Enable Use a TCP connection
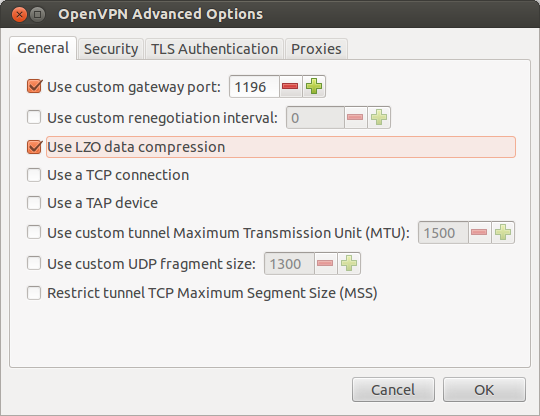540x416 pixels. click(34, 175)
